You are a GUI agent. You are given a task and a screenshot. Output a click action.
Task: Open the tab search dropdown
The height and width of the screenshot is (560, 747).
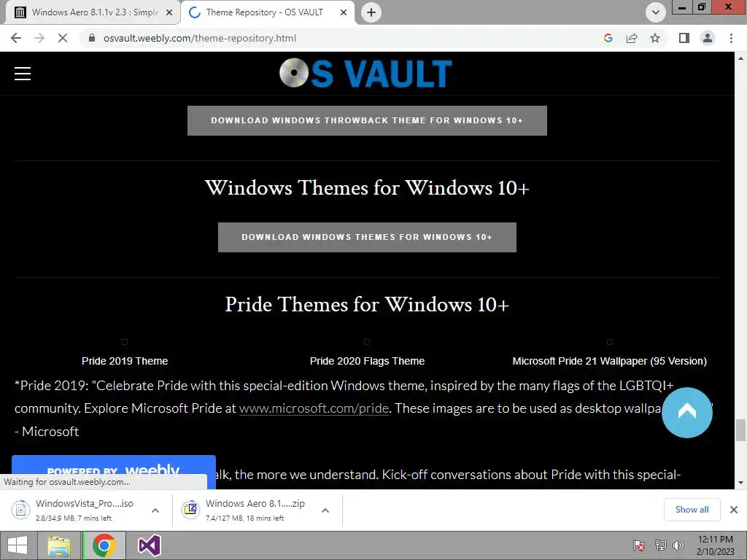(656, 12)
